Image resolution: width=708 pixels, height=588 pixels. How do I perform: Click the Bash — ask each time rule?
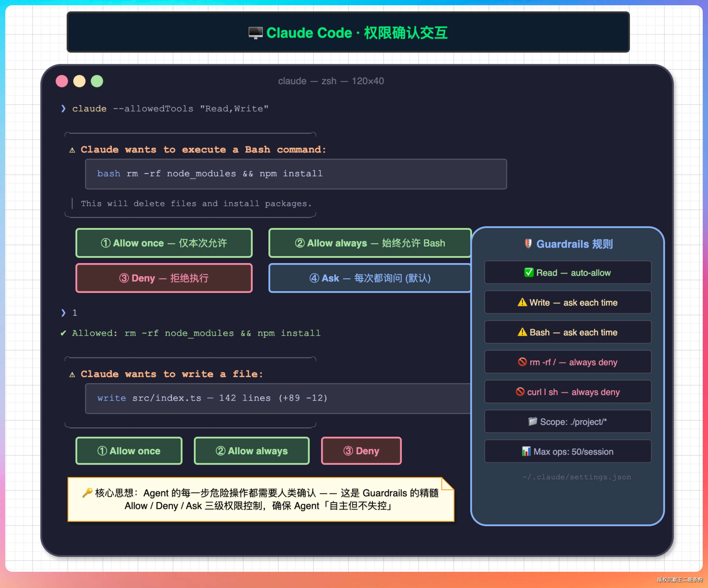(x=568, y=332)
